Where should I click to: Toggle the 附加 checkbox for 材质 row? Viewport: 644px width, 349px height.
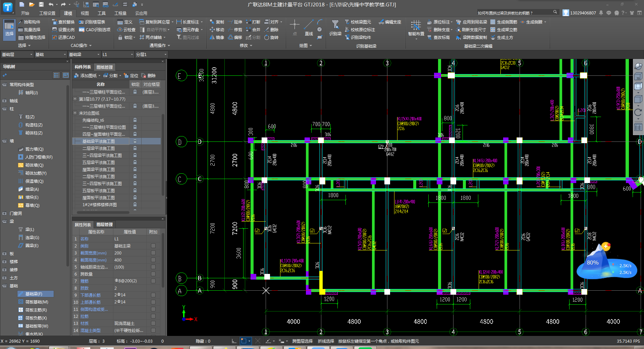pyautogui.click(x=153, y=323)
